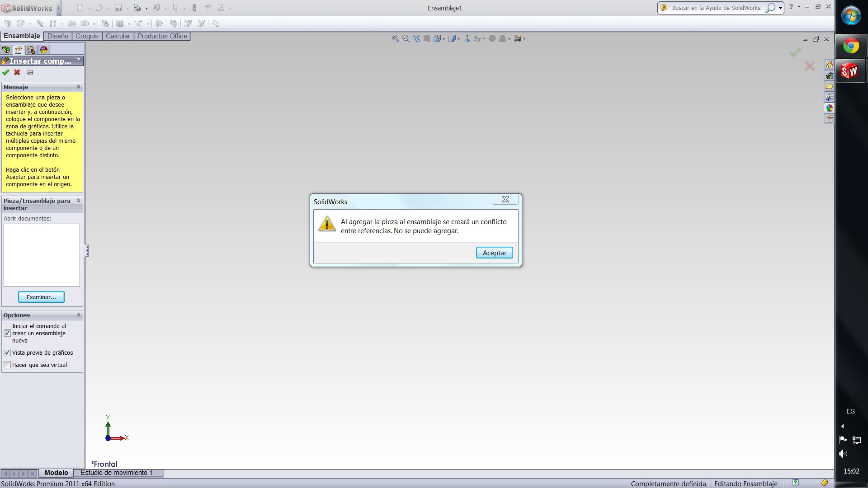868x488 pixels.
Task: Open the Options dropdown arrow
Action: click(230, 8)
